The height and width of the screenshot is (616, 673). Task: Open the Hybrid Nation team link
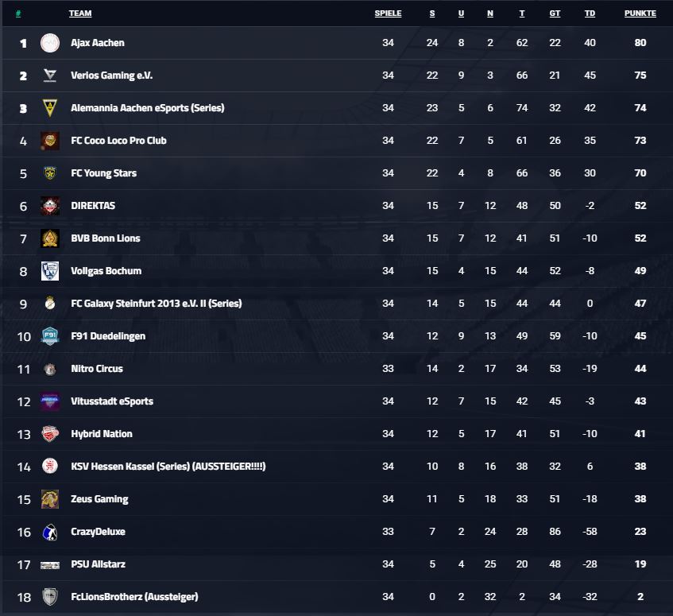click(x=102, y=434)
